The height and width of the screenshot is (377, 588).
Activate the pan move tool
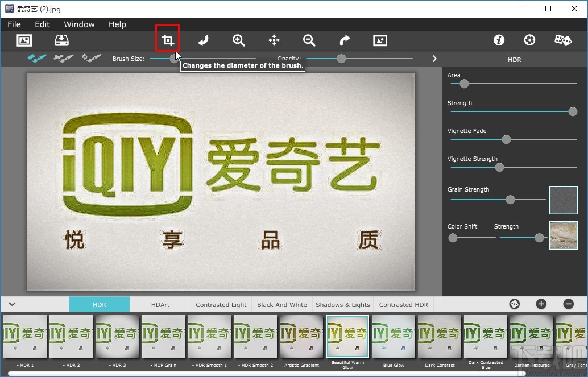(274, 40)
